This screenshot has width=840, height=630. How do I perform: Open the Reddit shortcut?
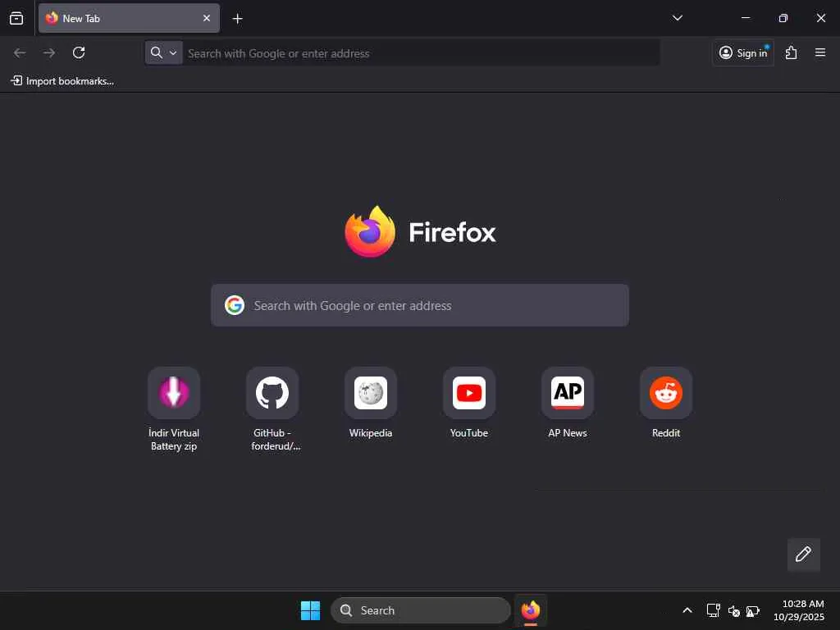tap(666, 403)
